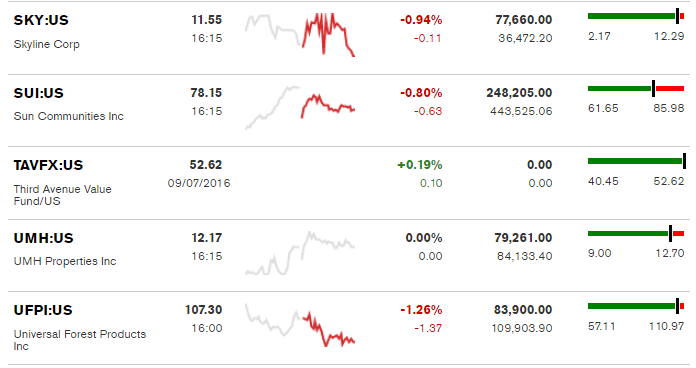696x368 pixels.
Task: Click the Skyline Corp company name
Action: tap(47, 44)
